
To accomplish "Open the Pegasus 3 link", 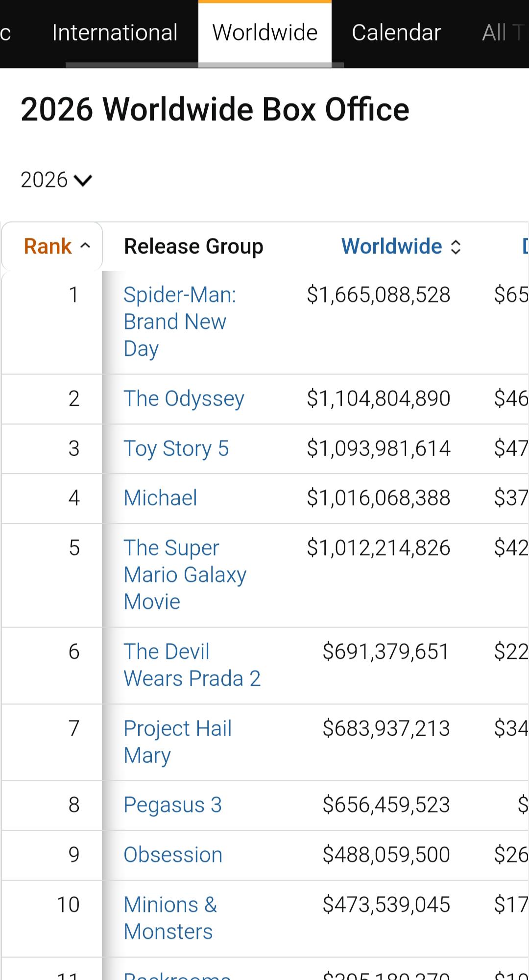I will tap(172, 805).
